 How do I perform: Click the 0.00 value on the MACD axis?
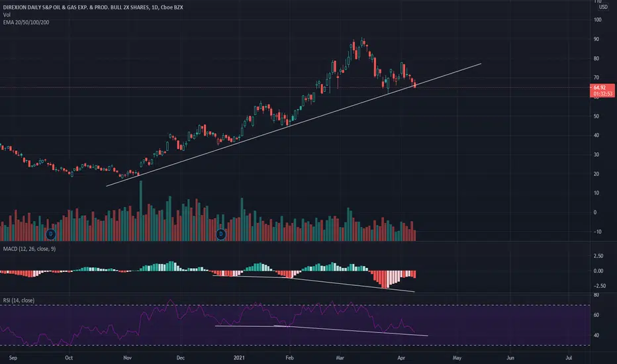pyautogui.click(x=598, y=271)
